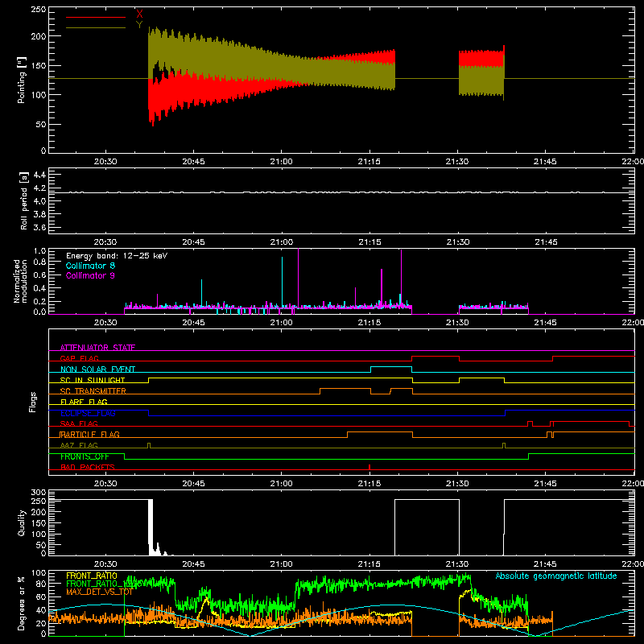Select the NON_SOLAR_EVENT flag label
This screenshot has width=644, height=644.
tap(97, 369)
